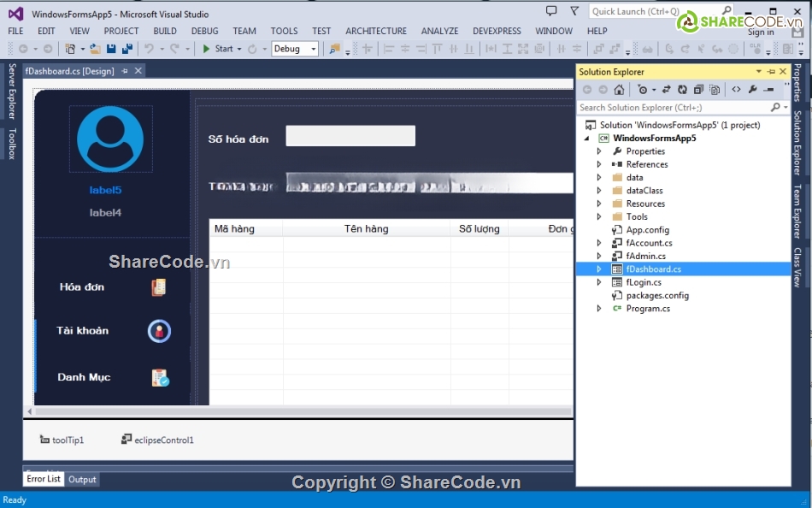Click the Undo arrow icon
Screen dimensions: 812x508
point(149,49)
